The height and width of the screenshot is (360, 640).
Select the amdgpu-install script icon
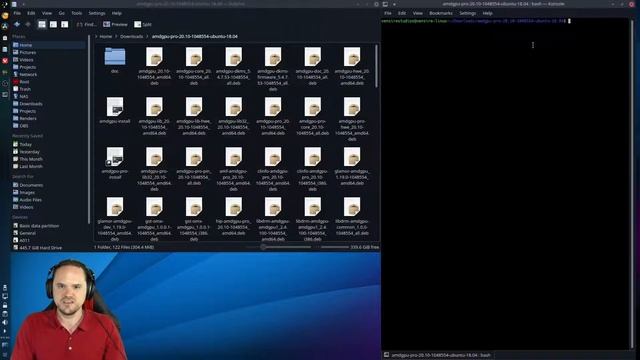[x=115, y=107]
